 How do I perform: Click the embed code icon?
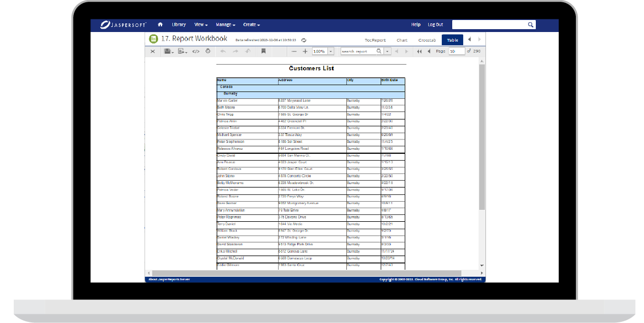point(196,51)
